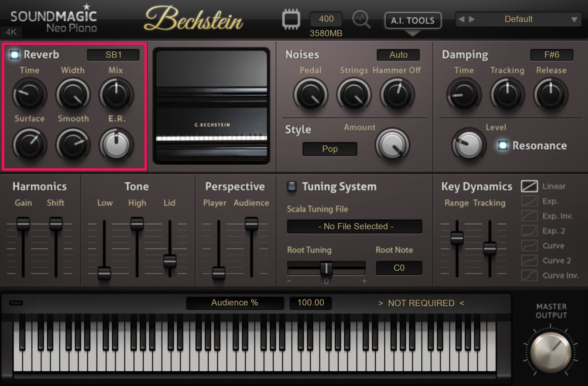This screenshot has width=588, height=386.
Task: Click the NOT REQUIRED status text
Action: [421, 303]
